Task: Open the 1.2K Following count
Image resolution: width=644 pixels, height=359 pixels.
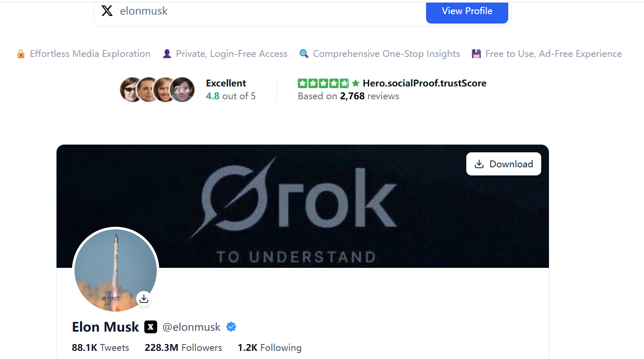Action: point(269,347)
